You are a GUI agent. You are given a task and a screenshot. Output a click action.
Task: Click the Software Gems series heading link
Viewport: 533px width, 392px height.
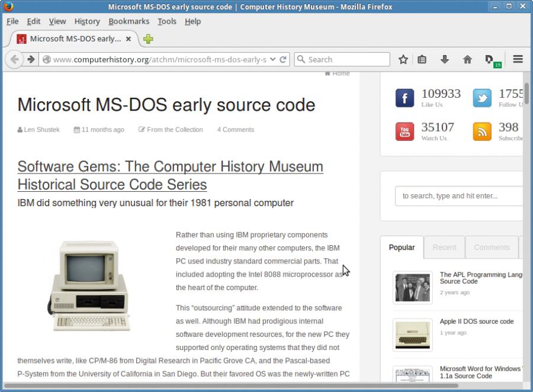point(170,175)
